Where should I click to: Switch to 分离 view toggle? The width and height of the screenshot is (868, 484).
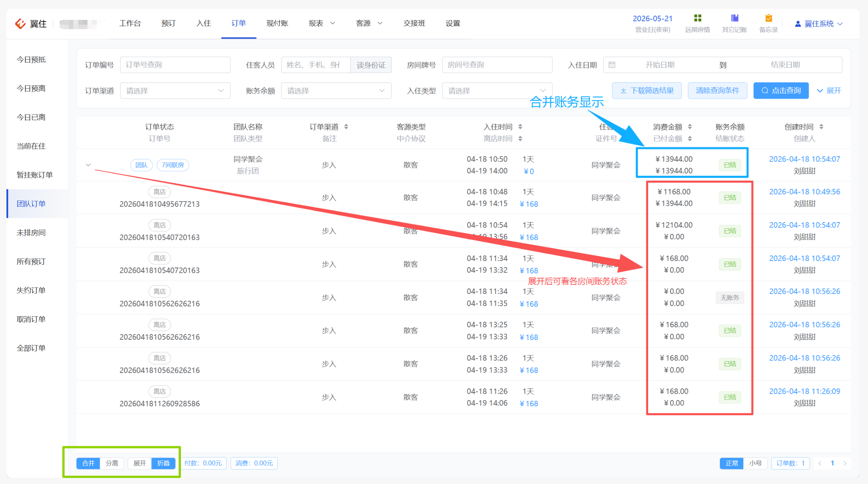[112, 463]
